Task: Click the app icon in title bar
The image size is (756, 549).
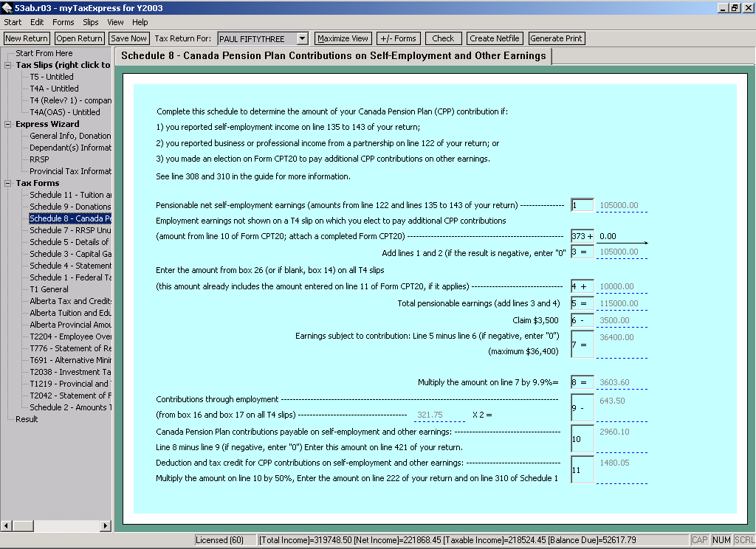Action: 7,8
